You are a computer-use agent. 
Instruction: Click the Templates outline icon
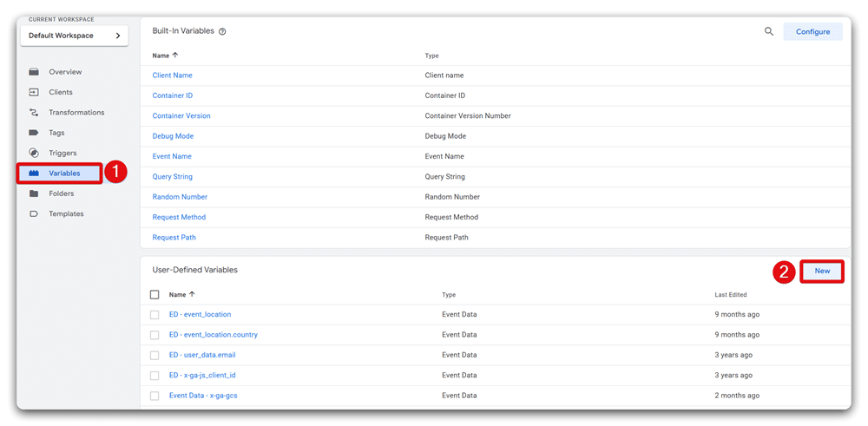[34, 213]
